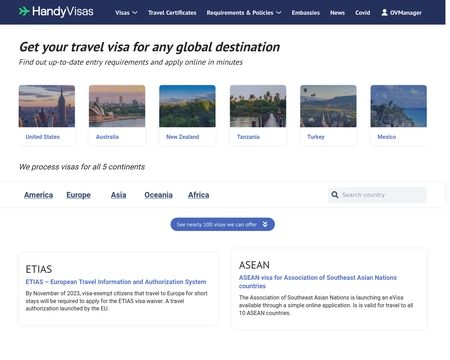450x360 pixels.
Task: Go to the News section
Action: [337, 13]
